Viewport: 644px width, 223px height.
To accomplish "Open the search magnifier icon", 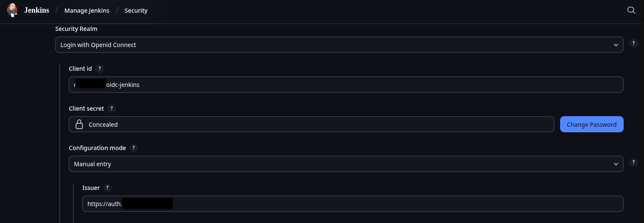I will 631,11.
